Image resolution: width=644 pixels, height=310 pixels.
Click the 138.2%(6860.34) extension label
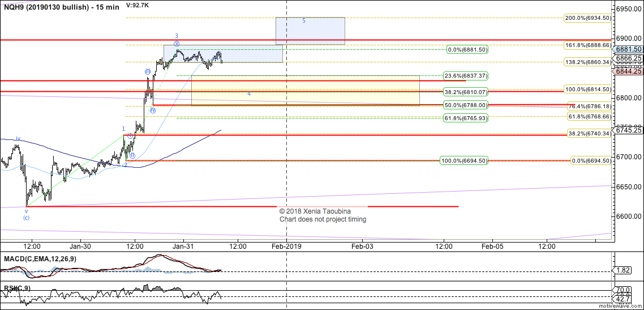(x=588, y=62)
